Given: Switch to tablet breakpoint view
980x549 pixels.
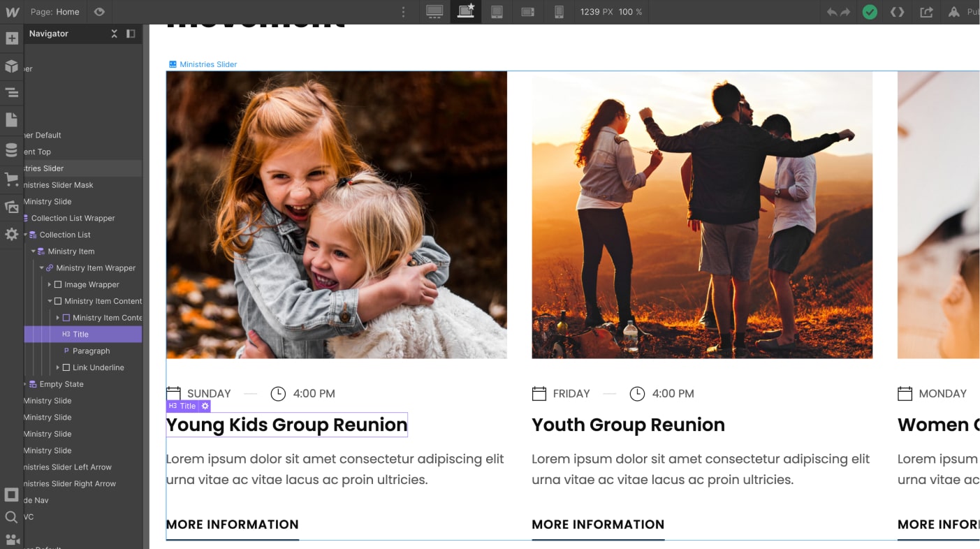Looking at the screenshot, I should pyautogui.click(x=497, y=12).
